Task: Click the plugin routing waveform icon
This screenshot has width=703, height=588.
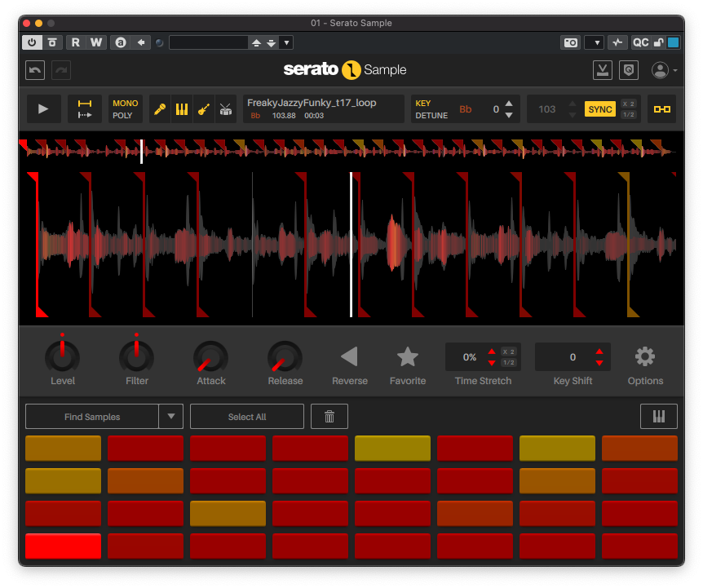Action: coord(617,42)
